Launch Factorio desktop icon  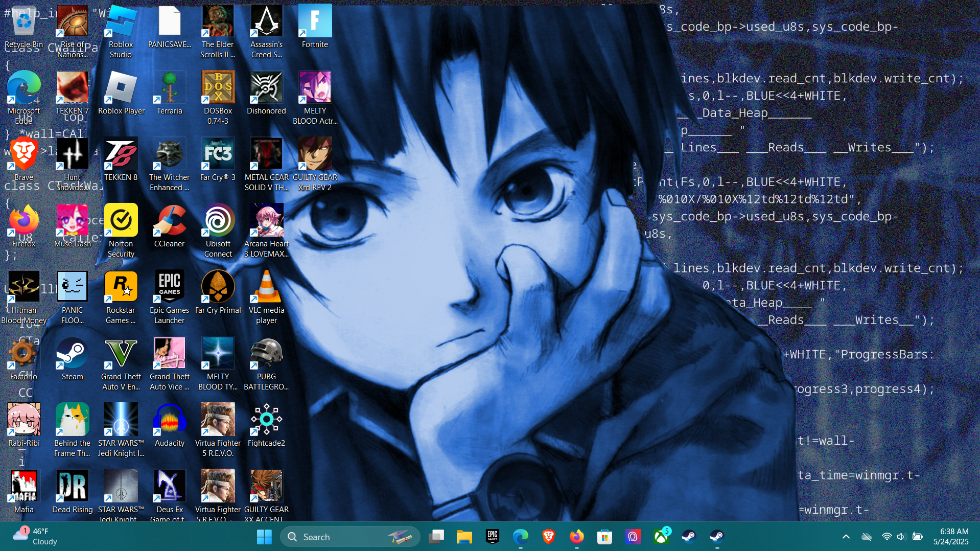[x=24, y=359]
